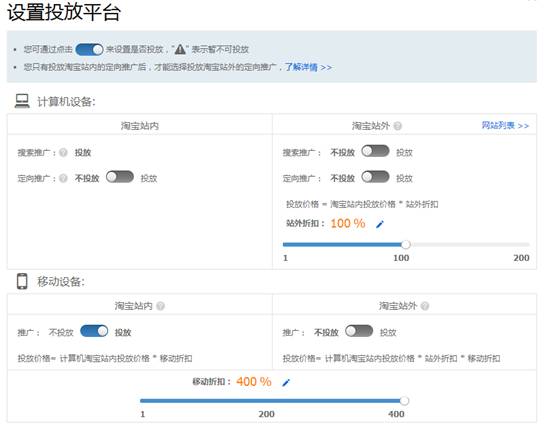Click the 站外折扣 slider handle at 100

406,245
